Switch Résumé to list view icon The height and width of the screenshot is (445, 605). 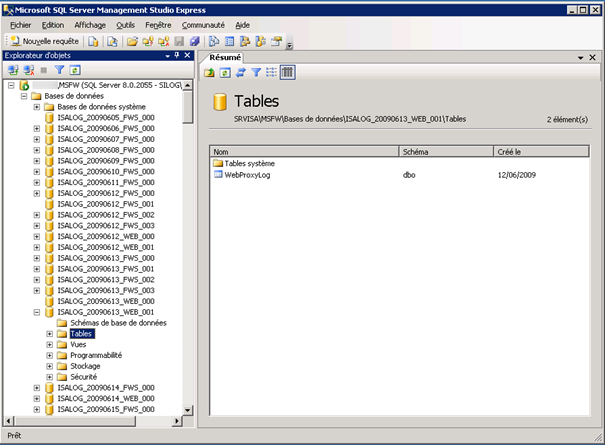272,72
